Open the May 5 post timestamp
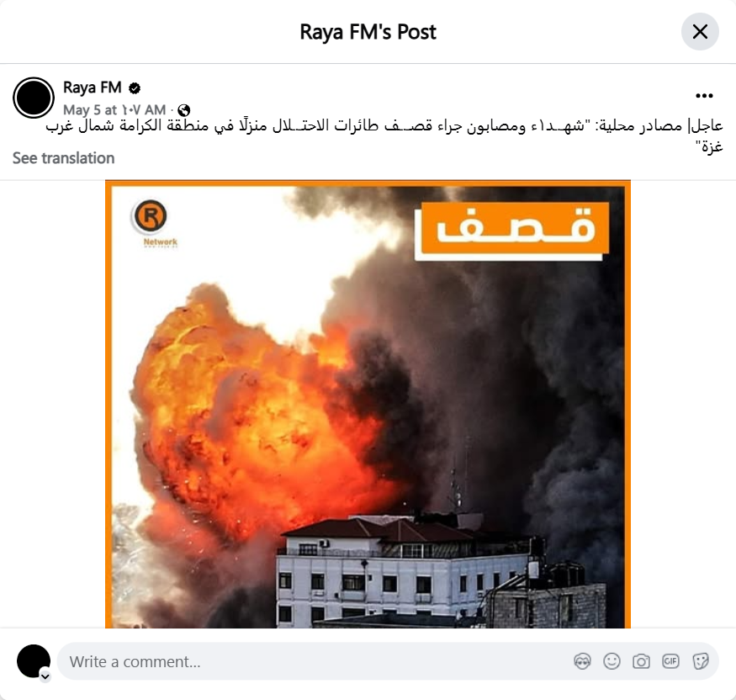 (x=114, y=110)
